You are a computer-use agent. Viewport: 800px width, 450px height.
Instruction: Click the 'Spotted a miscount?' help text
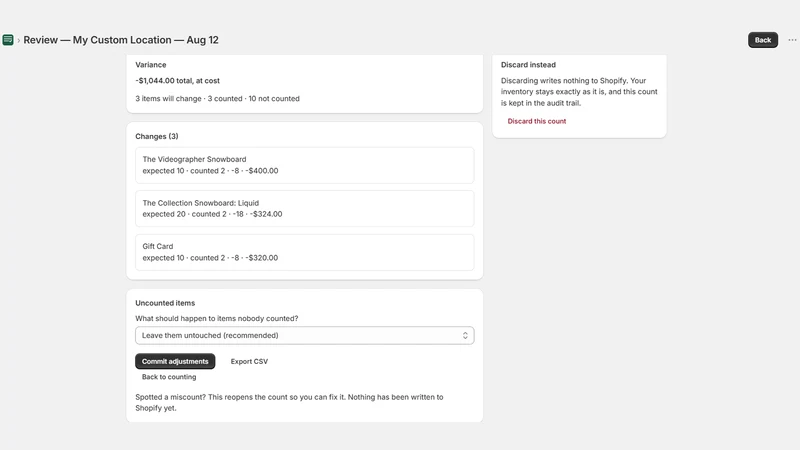pyautogui.click(x=289, y=403)
